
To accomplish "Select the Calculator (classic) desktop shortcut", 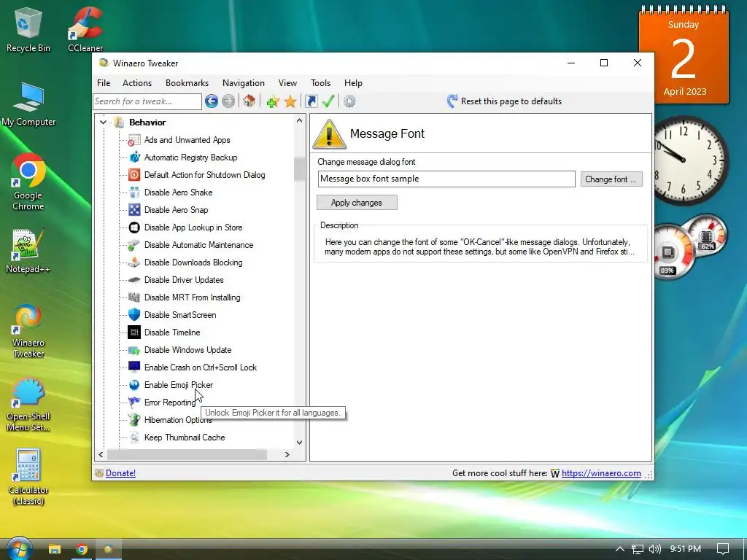I will click(28, 477).
